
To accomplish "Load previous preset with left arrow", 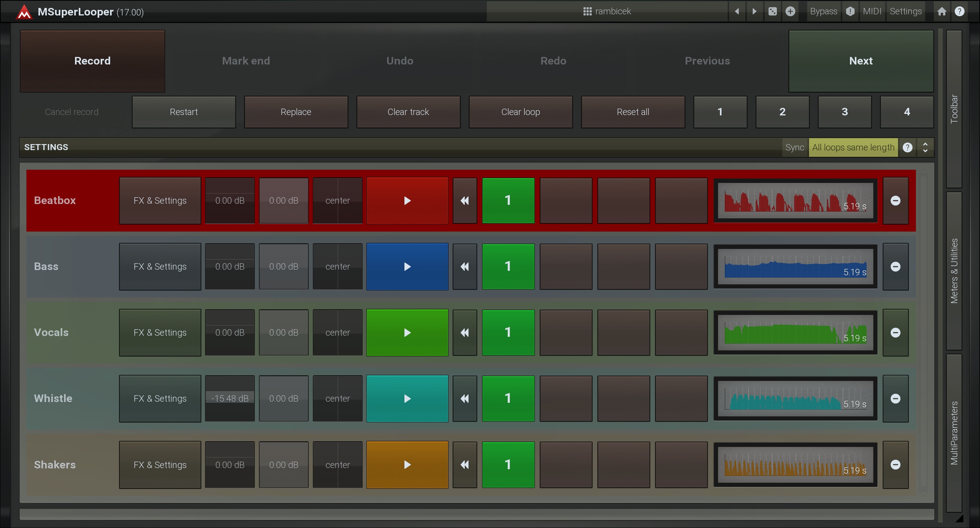I will tap(737, 11).
